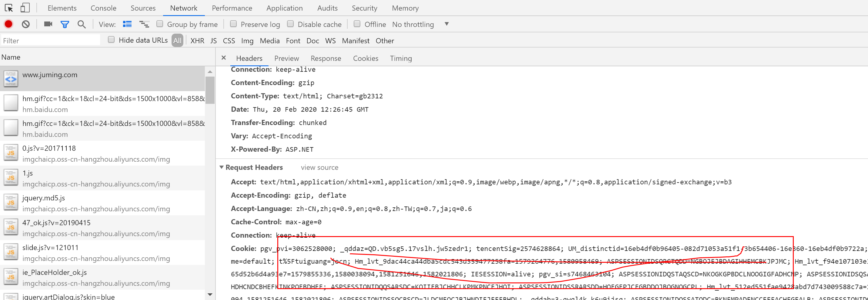Check Hide data URLs

111,40
